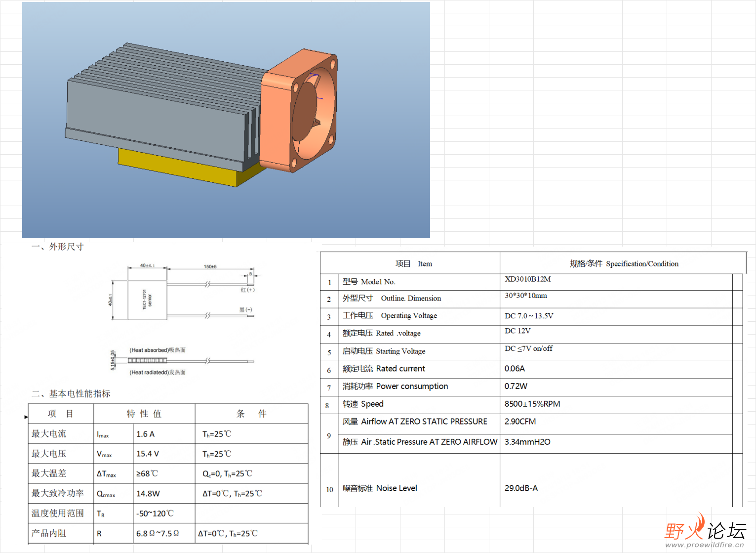The height and width of the screenshot is (553, 756).
Task: Click the "6.8Ω~7.5Ω" value cell
Action: 164,533
